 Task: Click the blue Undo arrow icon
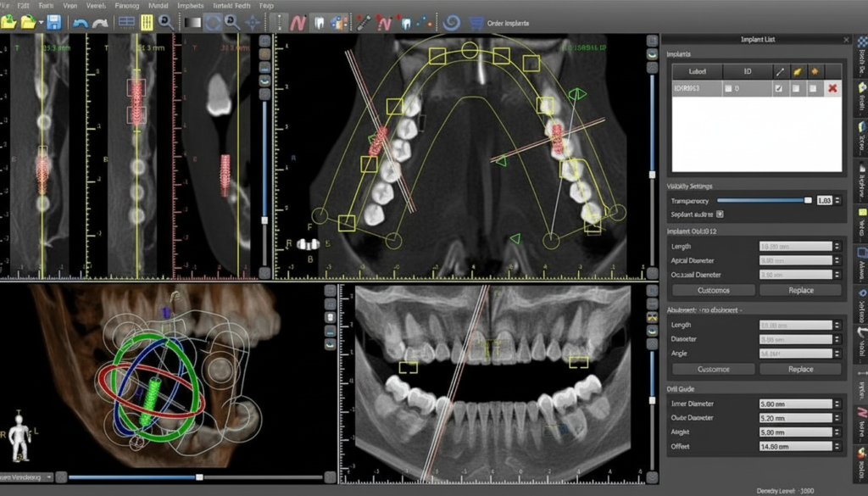click(81, 23)
